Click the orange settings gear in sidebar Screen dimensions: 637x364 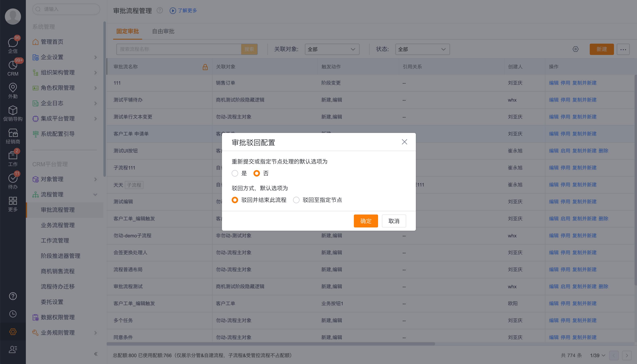[13, 331]
